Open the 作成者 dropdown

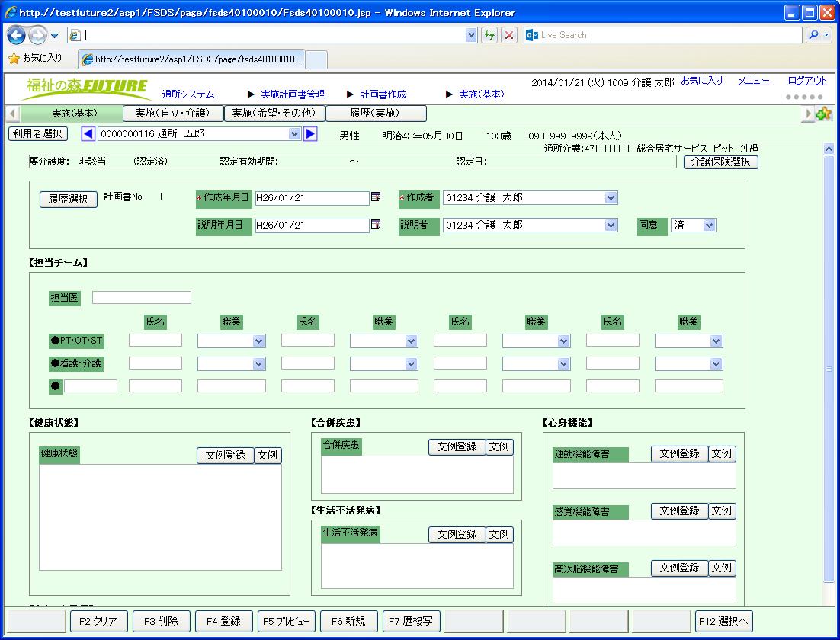click(x=611, y=198)
